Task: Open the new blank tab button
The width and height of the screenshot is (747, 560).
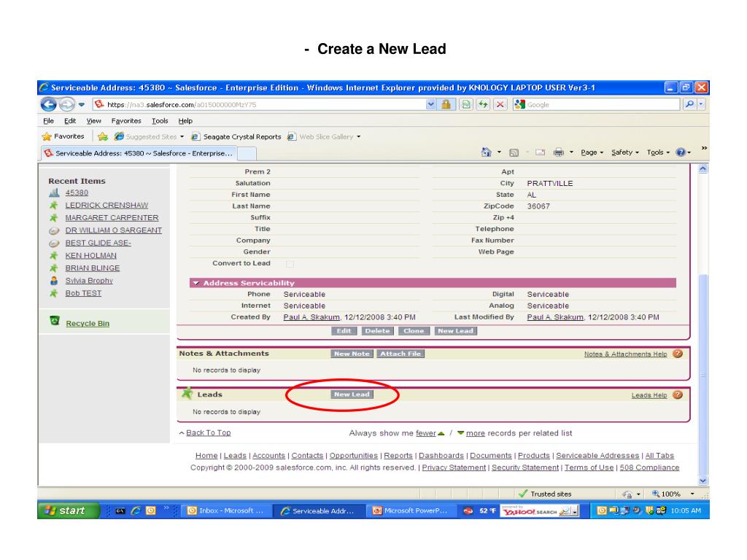Action: coord(247,153)
